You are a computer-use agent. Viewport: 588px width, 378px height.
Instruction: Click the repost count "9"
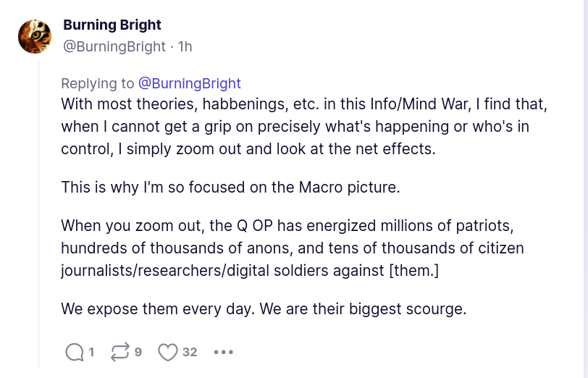[138, 352]
